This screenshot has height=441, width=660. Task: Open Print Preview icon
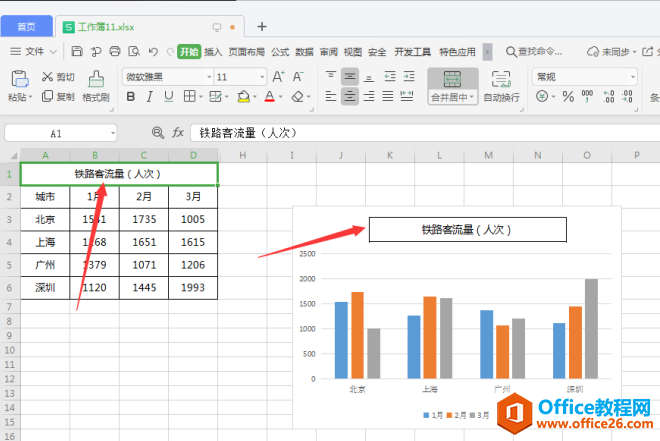(x=134, y=51)
